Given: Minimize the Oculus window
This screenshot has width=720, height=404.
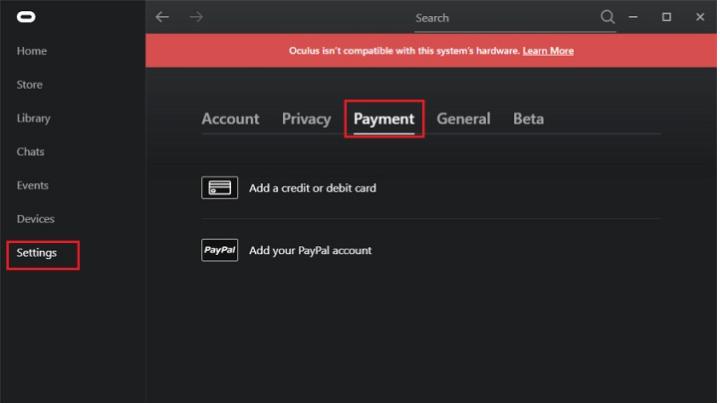Looking at the screenshot, I should coord(633,17).
